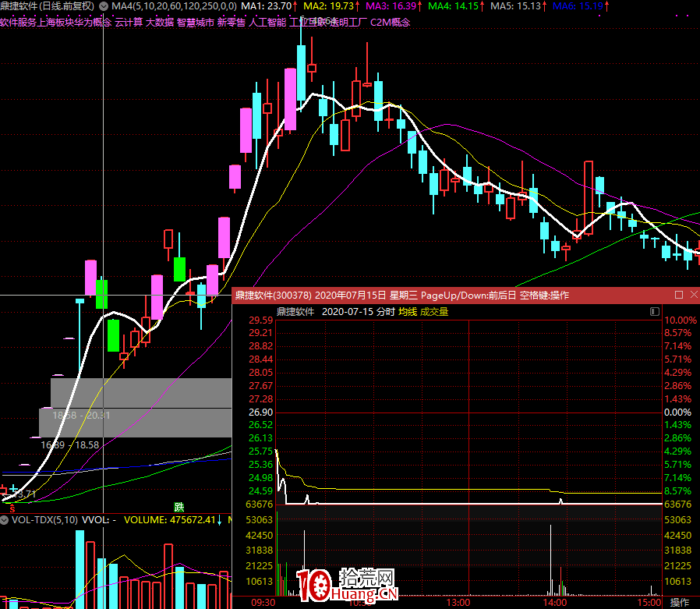Select the 华为概念 concept tag

pos(93,22)
